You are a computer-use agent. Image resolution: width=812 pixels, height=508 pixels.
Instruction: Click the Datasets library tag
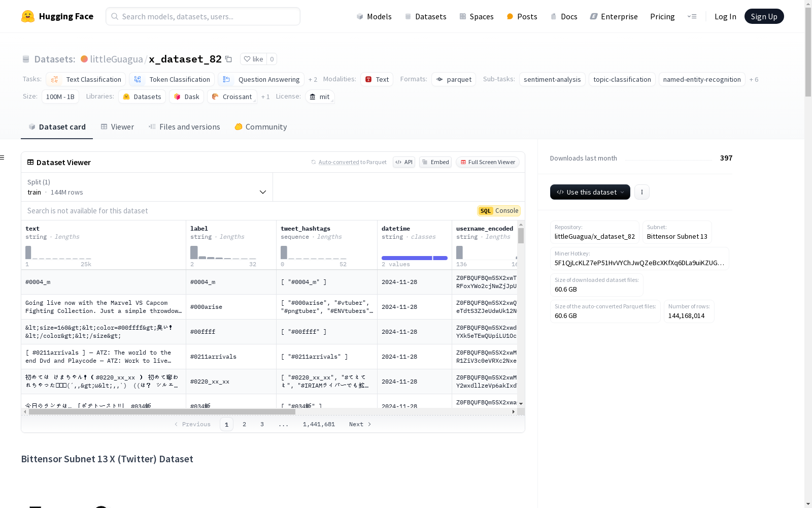tap(142, 97)
